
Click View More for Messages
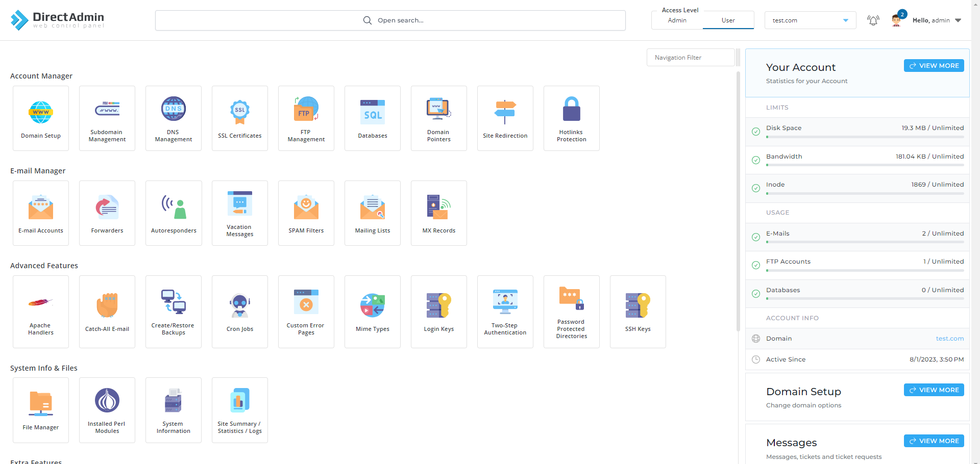click(x=934, y=441)
